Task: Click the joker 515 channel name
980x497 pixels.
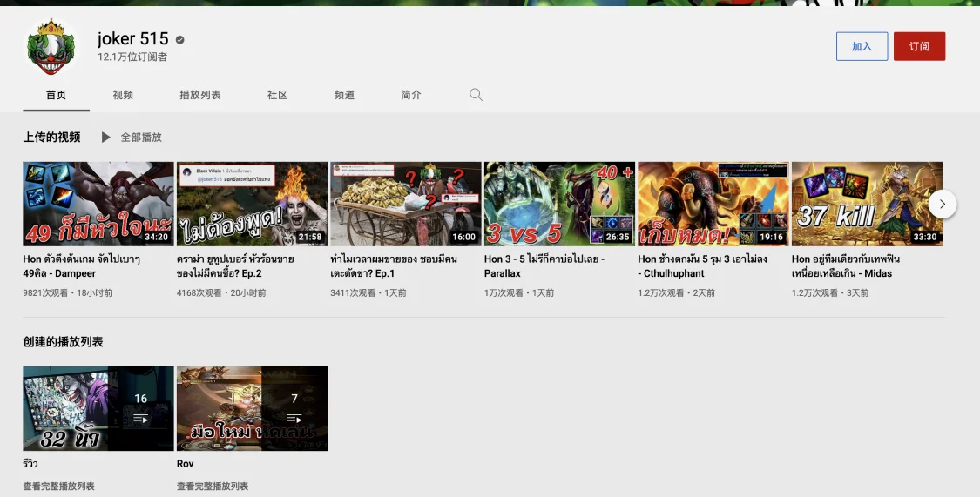Action: tap(133, 38)
